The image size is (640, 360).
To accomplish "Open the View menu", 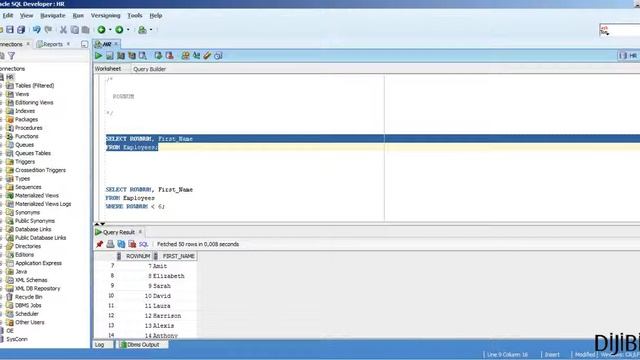I will [x=27, y=16].
